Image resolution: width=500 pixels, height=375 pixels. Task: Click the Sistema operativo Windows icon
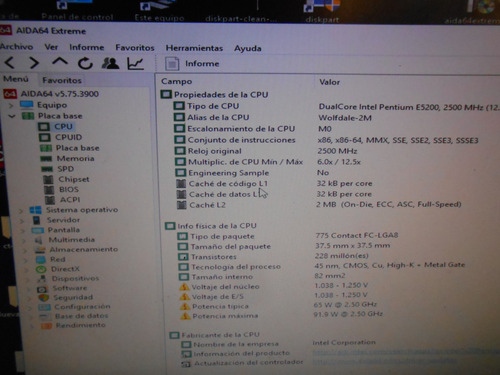35,210
